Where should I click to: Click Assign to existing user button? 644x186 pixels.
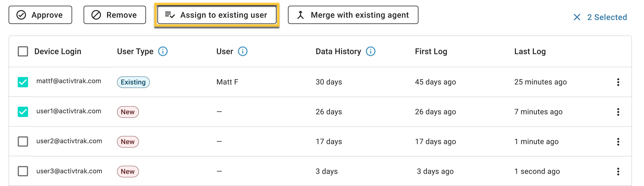pyautogui.click(x=217, y=15)
